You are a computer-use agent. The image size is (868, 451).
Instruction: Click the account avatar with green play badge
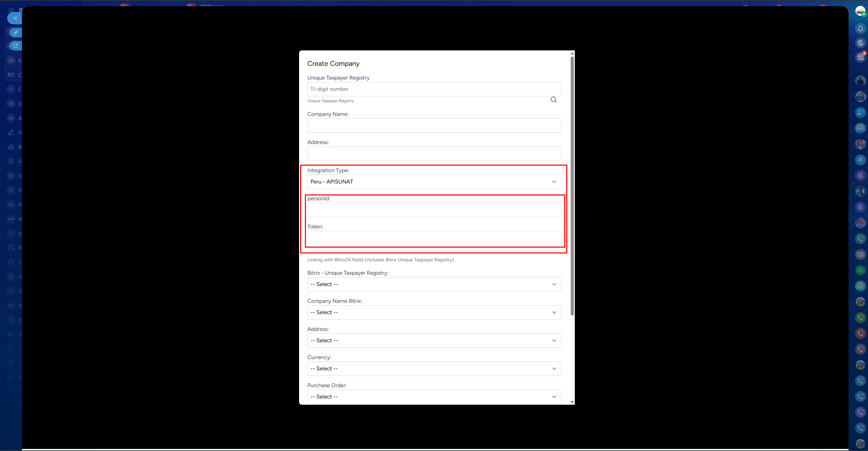pyautogui.click(x=860, y=11)
